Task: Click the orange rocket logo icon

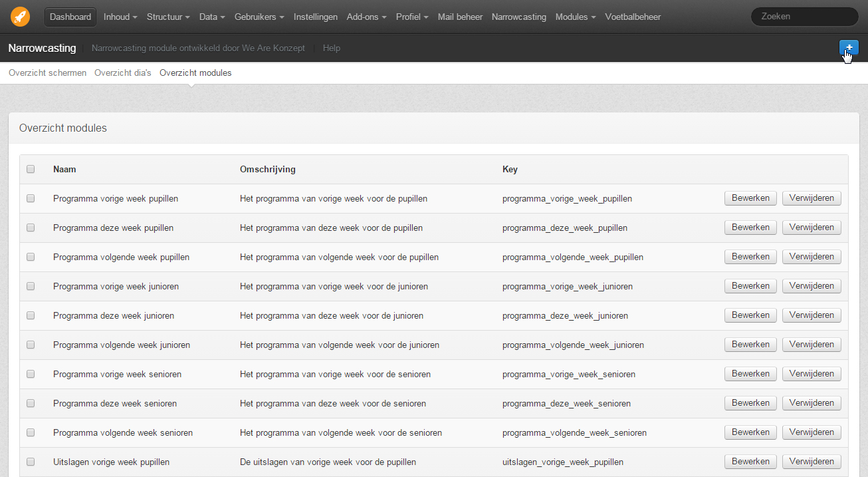Action: point(20,17)
